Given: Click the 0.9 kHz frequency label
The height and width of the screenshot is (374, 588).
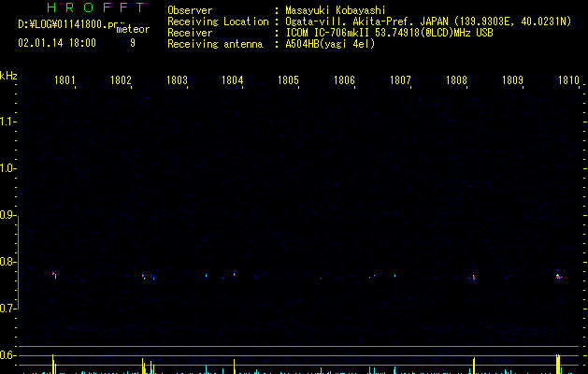Looking at the screenshot, I should [x=7, y=215].
